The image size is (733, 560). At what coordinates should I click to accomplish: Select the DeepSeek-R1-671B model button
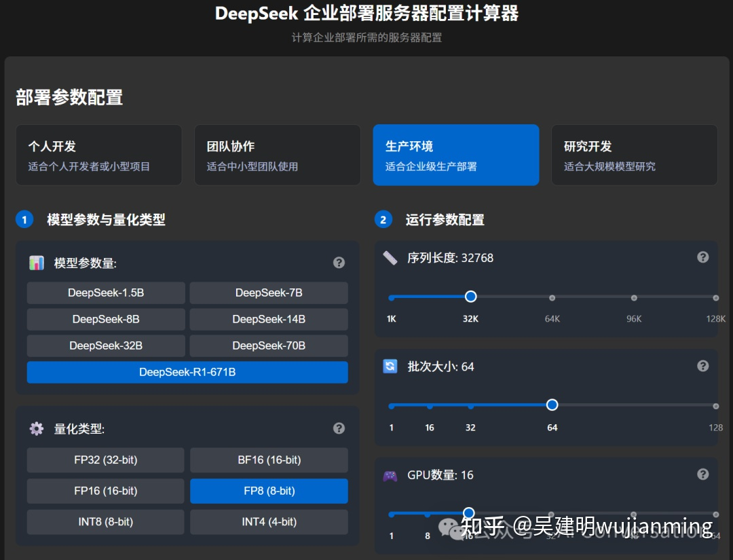click(187, 372)
